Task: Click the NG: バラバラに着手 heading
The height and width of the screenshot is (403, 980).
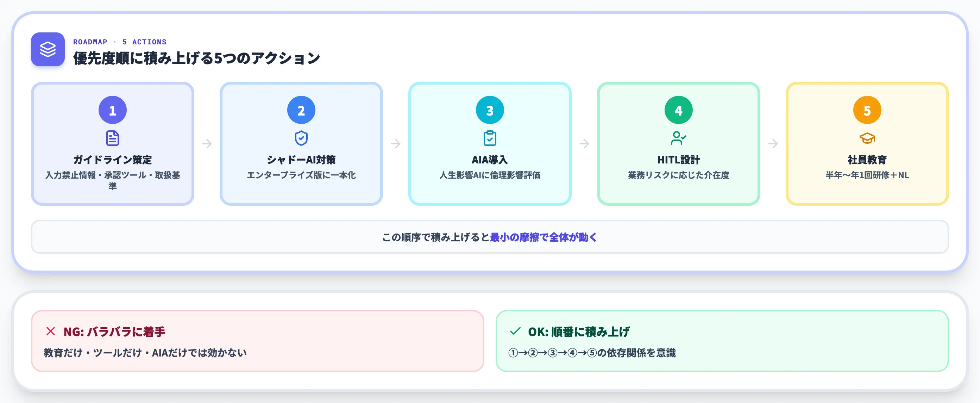Action: coord(114,331)
